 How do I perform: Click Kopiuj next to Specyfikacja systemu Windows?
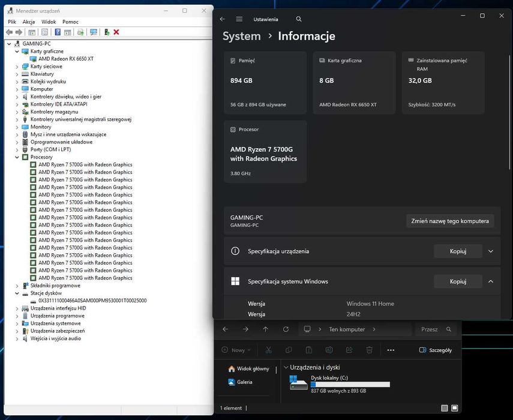point(458,281)
